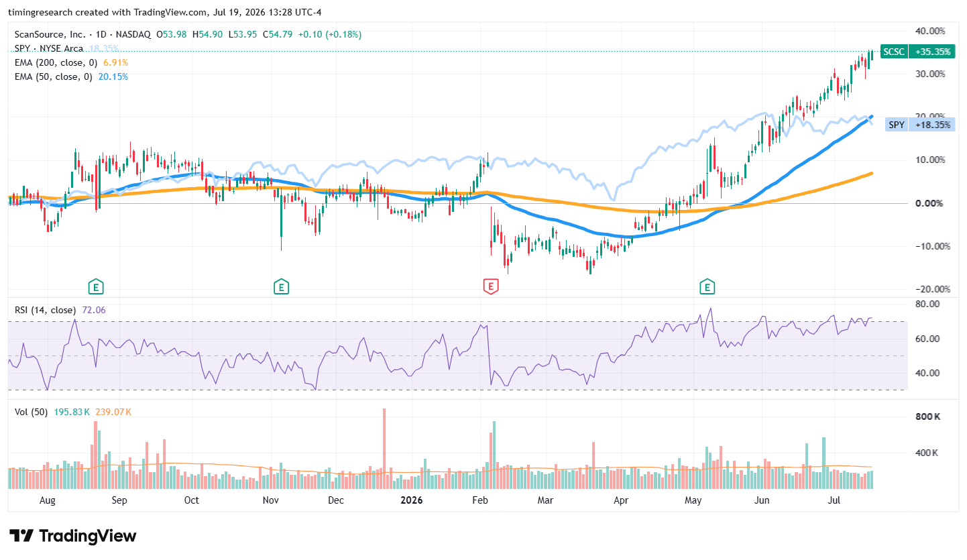Click the high price H54.90
Viewport: 967px width, 560px height.
pyautogui.click(x=208, y=34)
